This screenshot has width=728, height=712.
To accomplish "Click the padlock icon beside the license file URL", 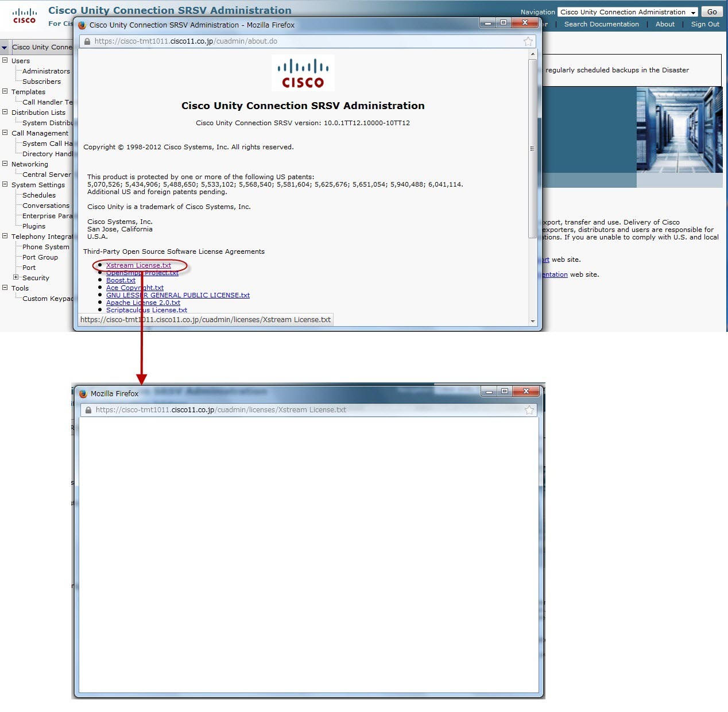I will 88,410.
